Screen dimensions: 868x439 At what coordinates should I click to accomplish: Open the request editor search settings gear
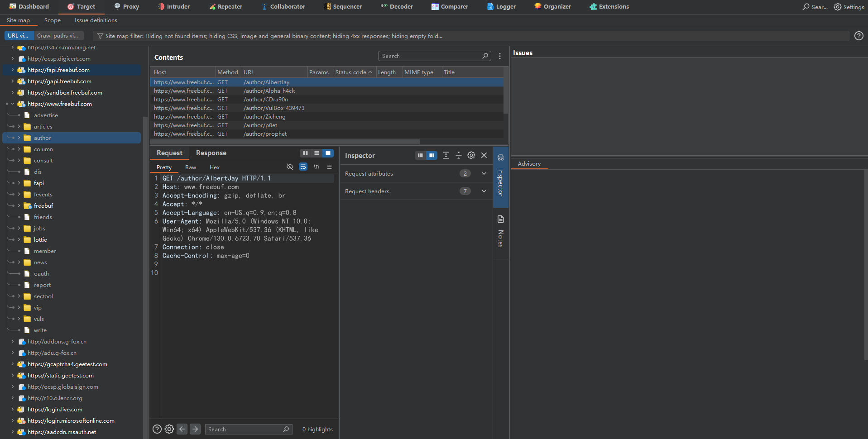[169, 429]
